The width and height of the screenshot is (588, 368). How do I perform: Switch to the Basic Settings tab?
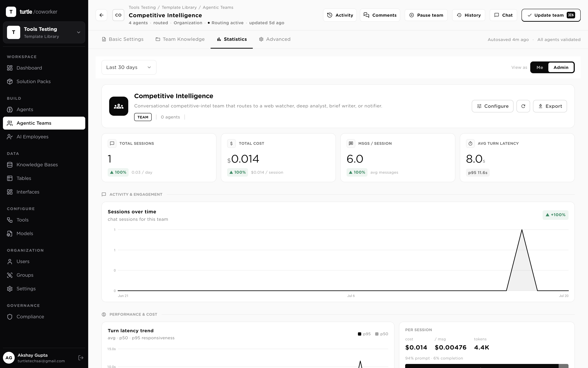pyautogui.click(x=123, y=39)
